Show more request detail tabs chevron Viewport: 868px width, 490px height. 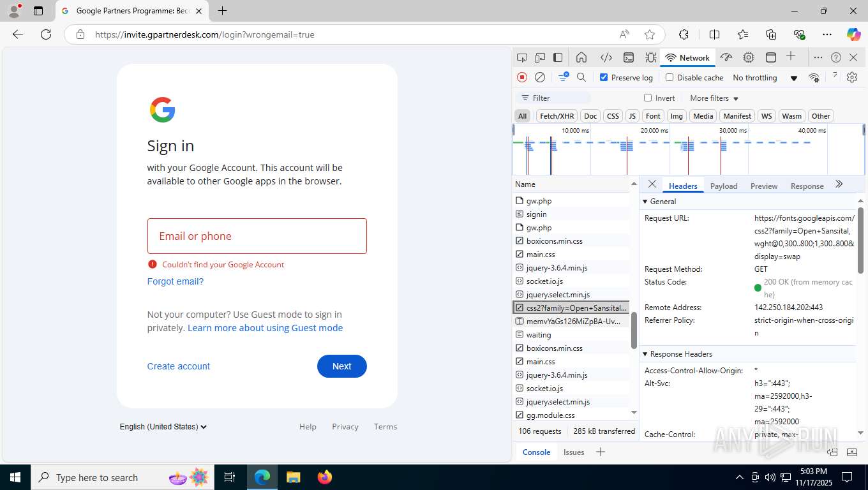point(839,184)
